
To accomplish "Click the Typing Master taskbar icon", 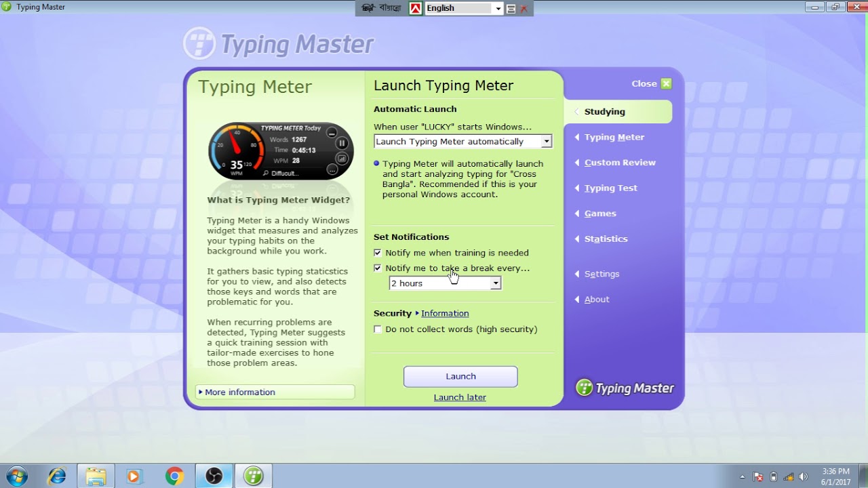I will [x=254, y=476].
